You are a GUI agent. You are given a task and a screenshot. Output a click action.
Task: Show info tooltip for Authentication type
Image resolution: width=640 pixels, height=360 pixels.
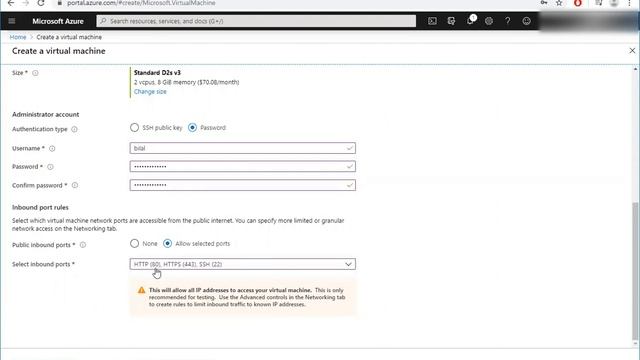point(74,129)
